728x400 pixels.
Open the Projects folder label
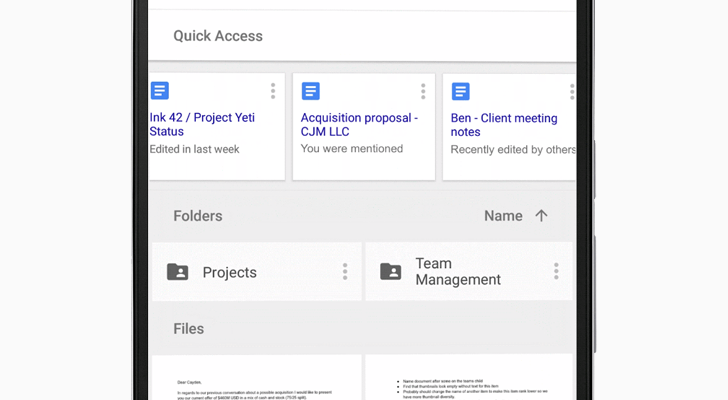229,272
